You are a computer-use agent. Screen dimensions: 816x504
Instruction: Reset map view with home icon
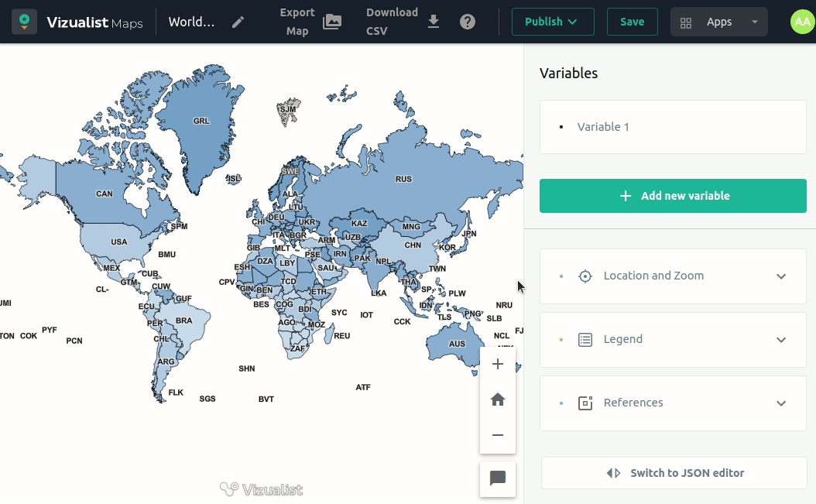[x=498, y=399]
